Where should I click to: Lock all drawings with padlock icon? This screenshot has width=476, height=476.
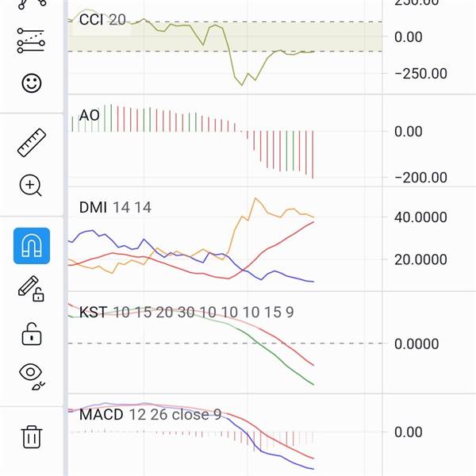(32, 334)
